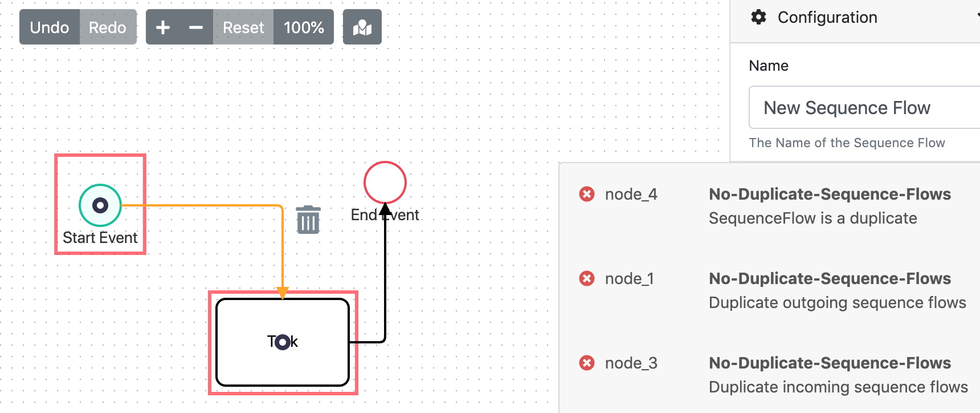Click the circular icon inside the Task node
This screenshot has height=413, width=980.
click(282, 341)
